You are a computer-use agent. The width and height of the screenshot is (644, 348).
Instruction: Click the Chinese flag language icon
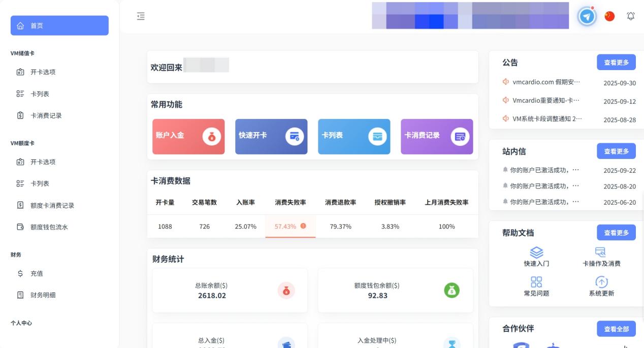tap(608, 16)
